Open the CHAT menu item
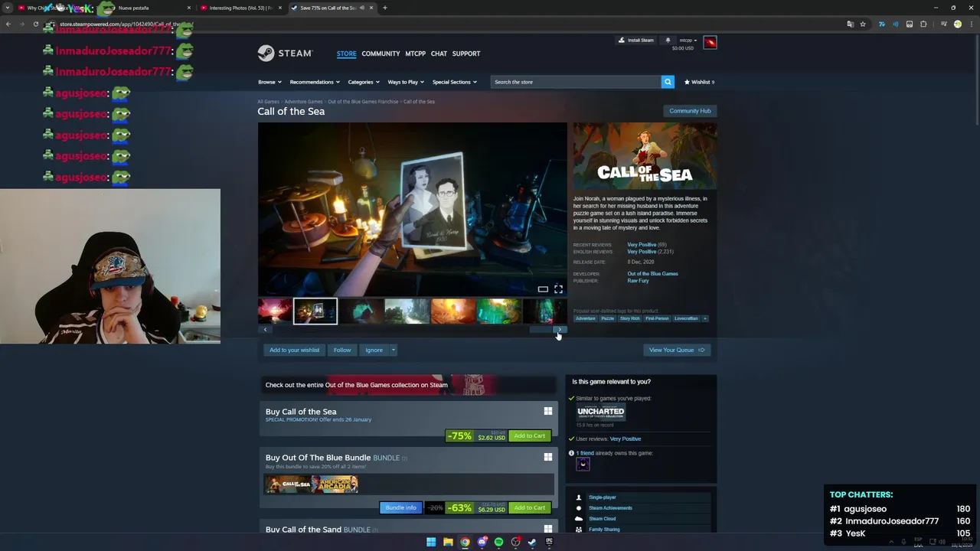 [x=439, y=54]
